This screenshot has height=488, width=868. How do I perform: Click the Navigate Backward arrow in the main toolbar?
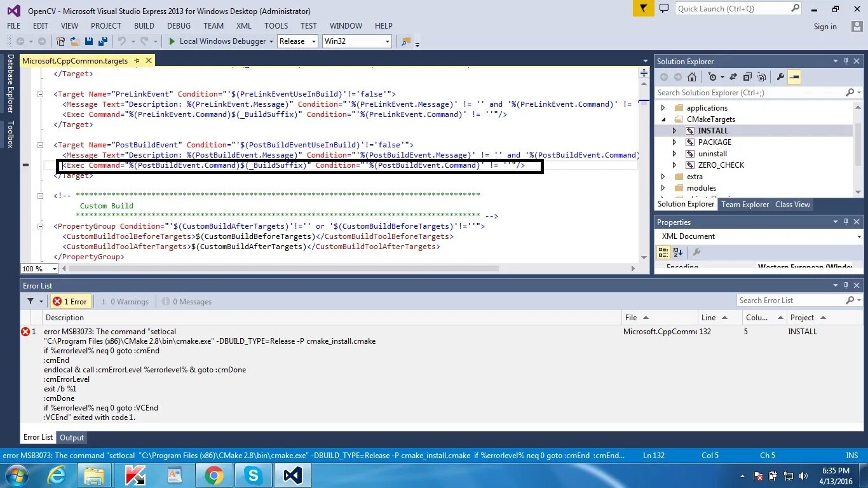pos(20,41)
